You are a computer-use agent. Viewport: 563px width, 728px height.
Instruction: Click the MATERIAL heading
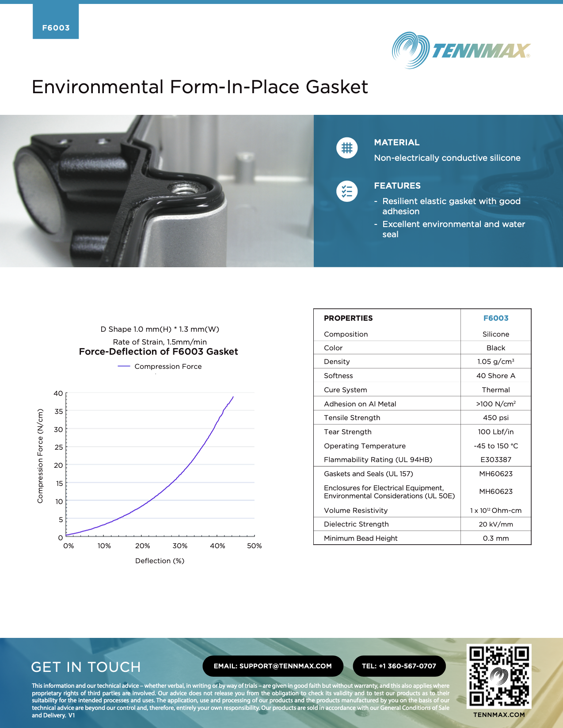pyautogui.click(x=397, y=142)
